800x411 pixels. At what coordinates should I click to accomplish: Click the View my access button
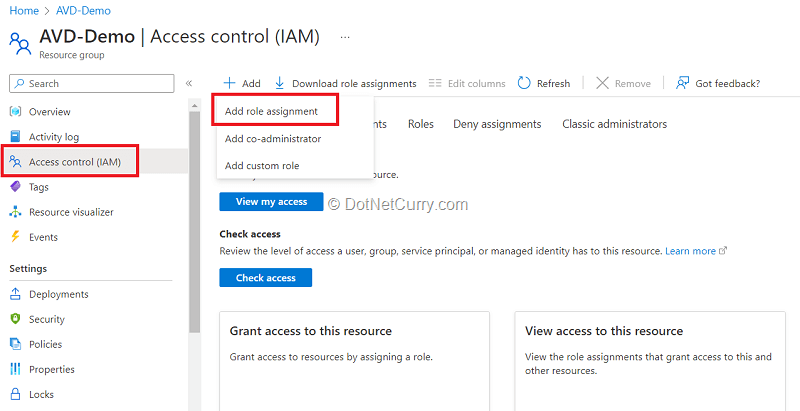coord(271,201)
